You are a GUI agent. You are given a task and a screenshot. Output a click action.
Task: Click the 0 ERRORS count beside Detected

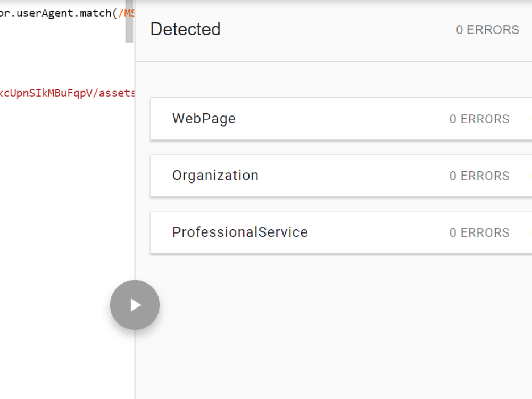[487, 30]
